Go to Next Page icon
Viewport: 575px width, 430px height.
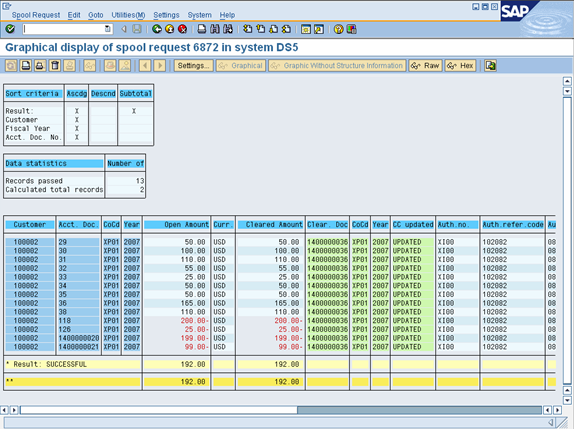(273, 29)
